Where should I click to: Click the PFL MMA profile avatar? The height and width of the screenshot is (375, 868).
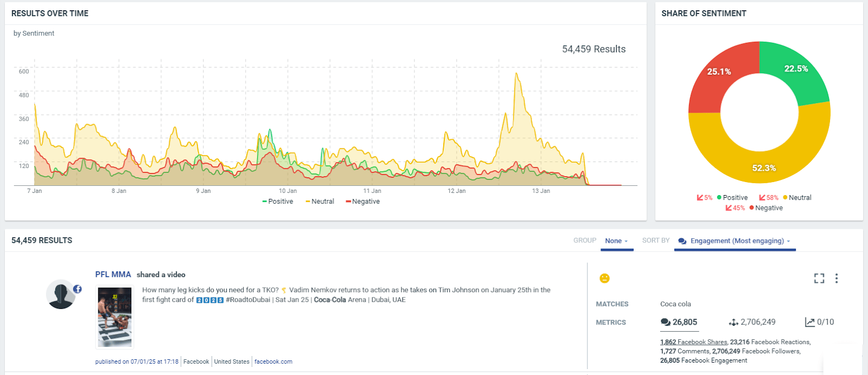61,295
